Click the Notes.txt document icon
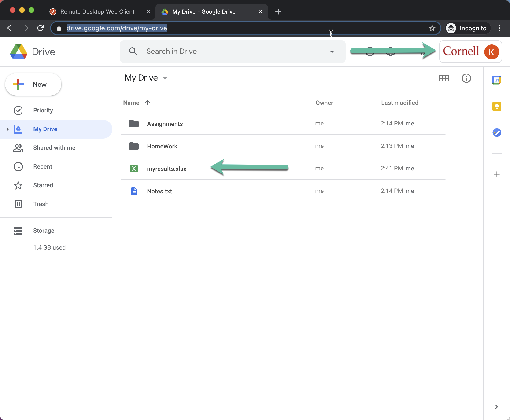This screenshot has width=510, height=420. [134, 191]
